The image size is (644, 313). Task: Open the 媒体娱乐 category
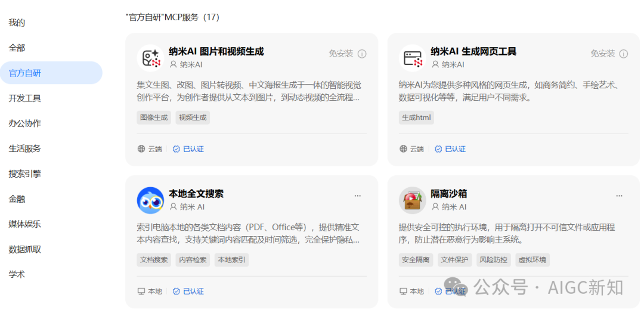point(25,224)
